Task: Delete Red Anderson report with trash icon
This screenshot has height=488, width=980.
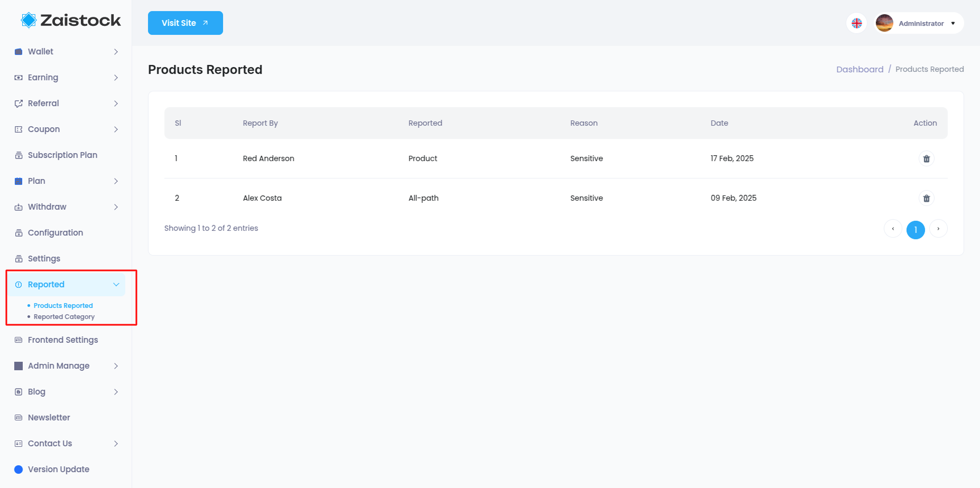Action: click(926, 158)
